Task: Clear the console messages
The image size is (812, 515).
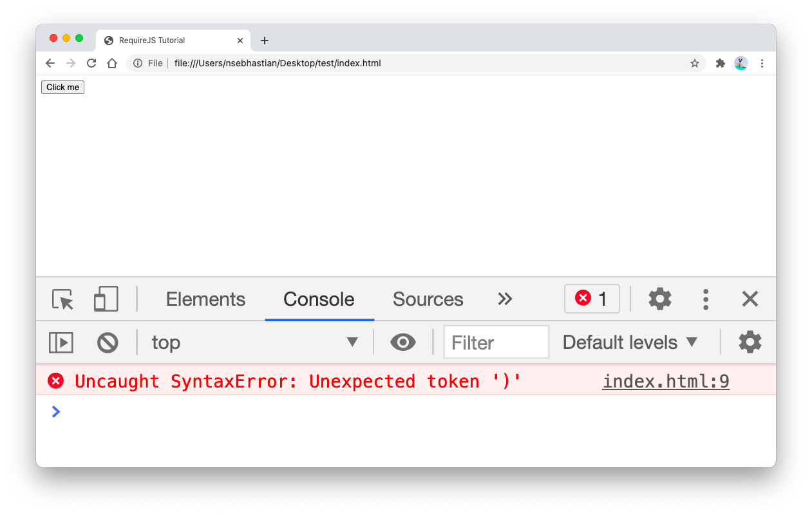Action: (108, 342)
